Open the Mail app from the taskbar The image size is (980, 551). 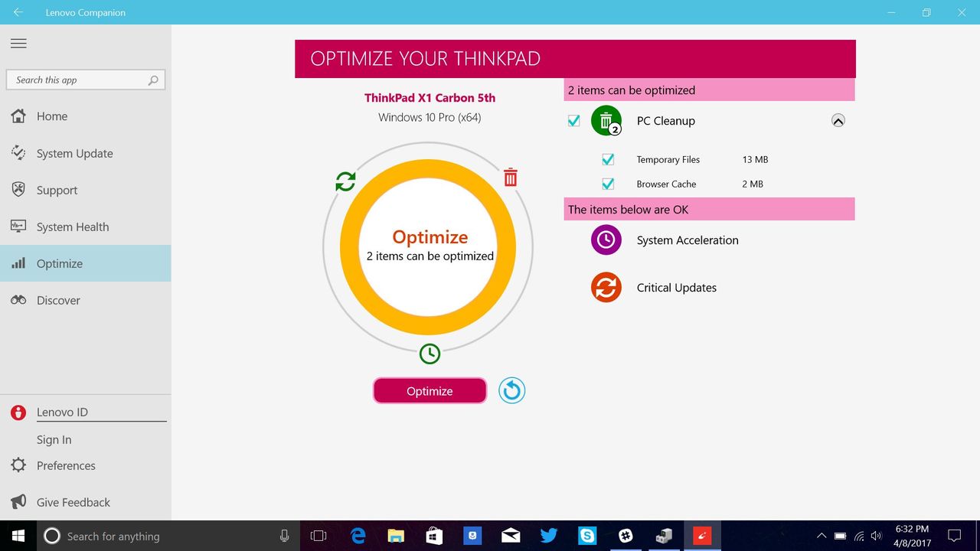(511, 536)
